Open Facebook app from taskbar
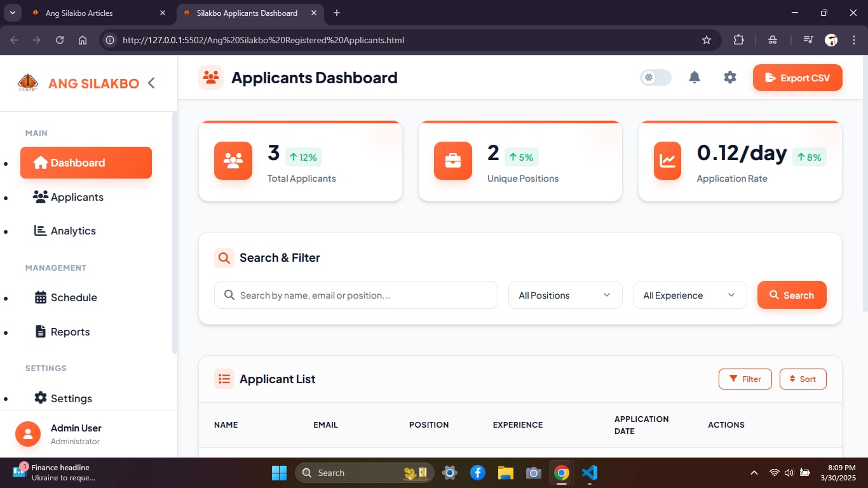 click(478, 473)
